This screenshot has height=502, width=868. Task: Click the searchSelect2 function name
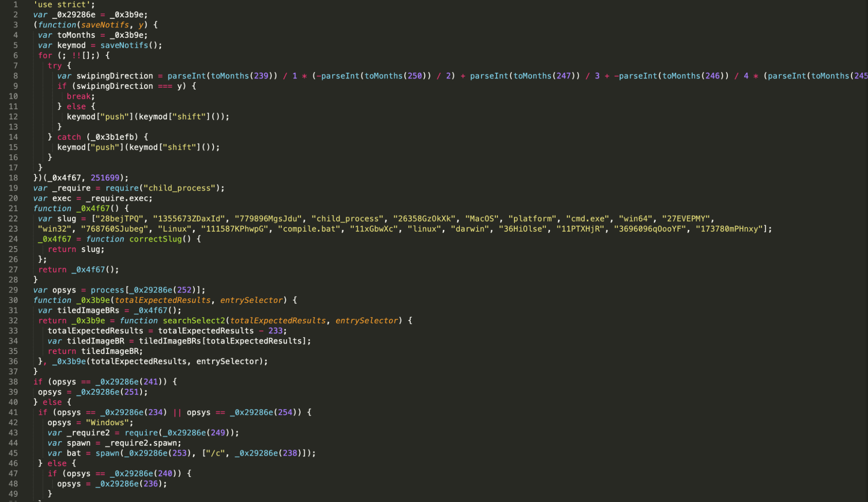tap(194, 321)
